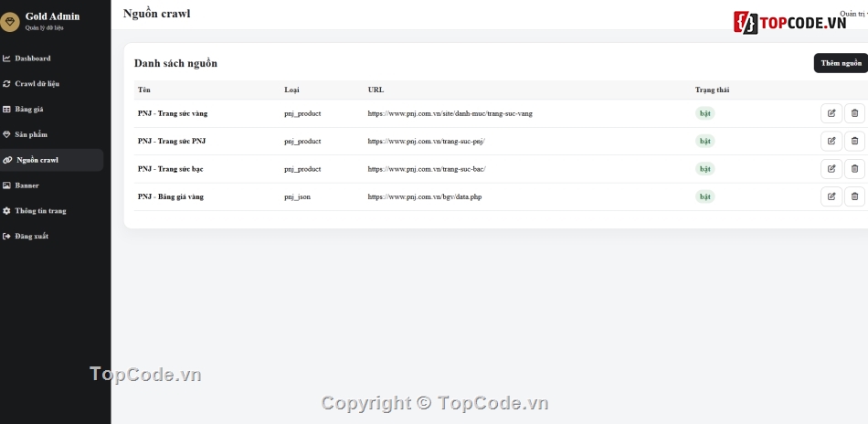Go to Crawl dữ liệu page

pyautogui.click(x=51, y=83)
